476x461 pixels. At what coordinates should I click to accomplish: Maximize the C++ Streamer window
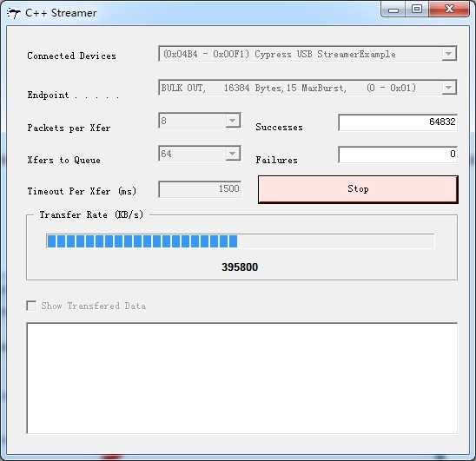[417, 9]
